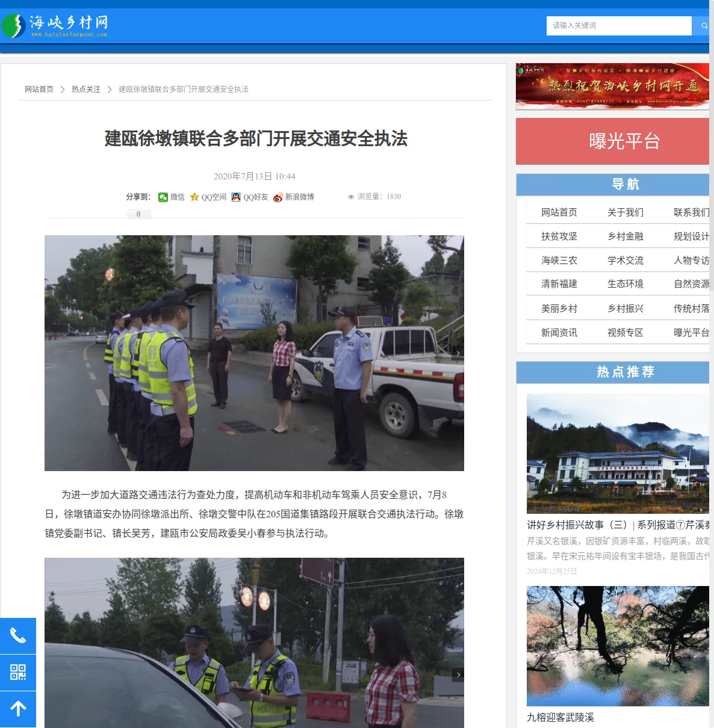Screen dimensions: 714x728
Task: Focus the keyword search input field
Action: pyautogui.click(x=619, y=26)
